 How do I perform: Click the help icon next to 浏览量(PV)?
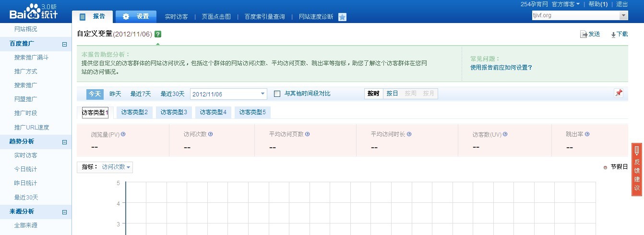click(123, 134)
